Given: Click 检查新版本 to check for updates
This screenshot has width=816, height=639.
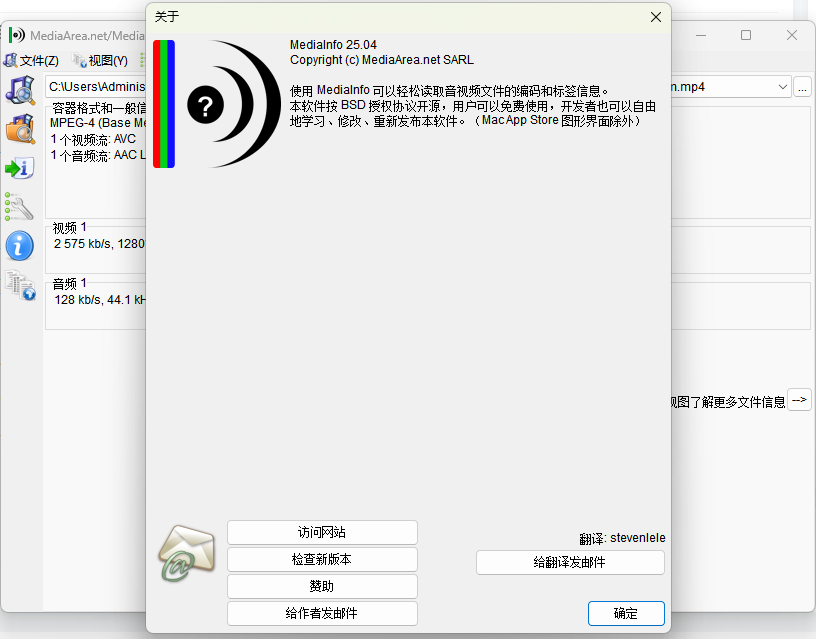Looking at the screenshot, I should 322,560.
